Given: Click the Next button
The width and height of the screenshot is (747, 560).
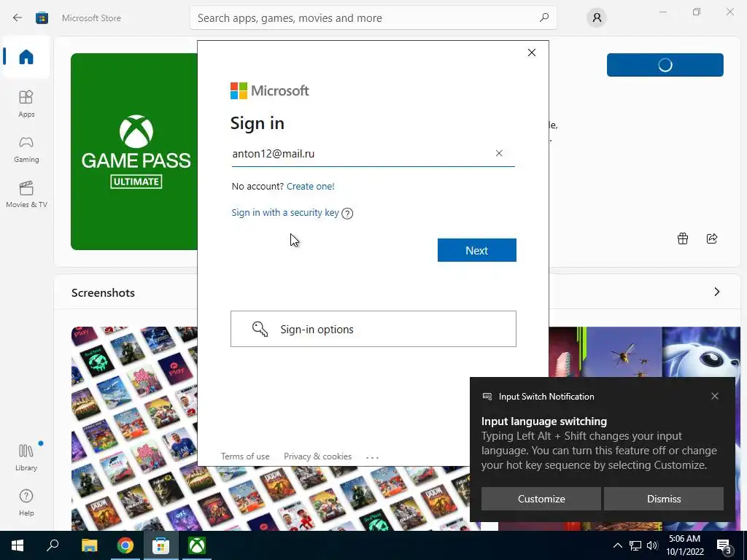Looking at the screenshot, I should [476, 250].
